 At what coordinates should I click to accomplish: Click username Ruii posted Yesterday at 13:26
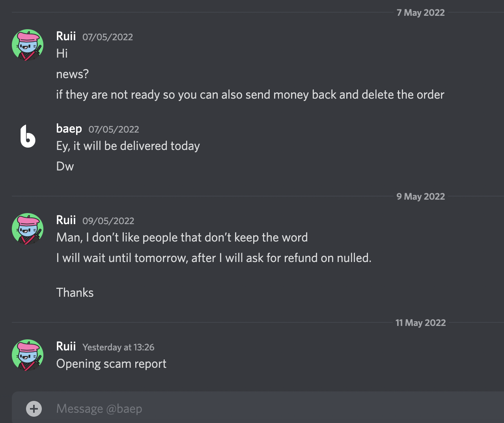coord(66,346)
